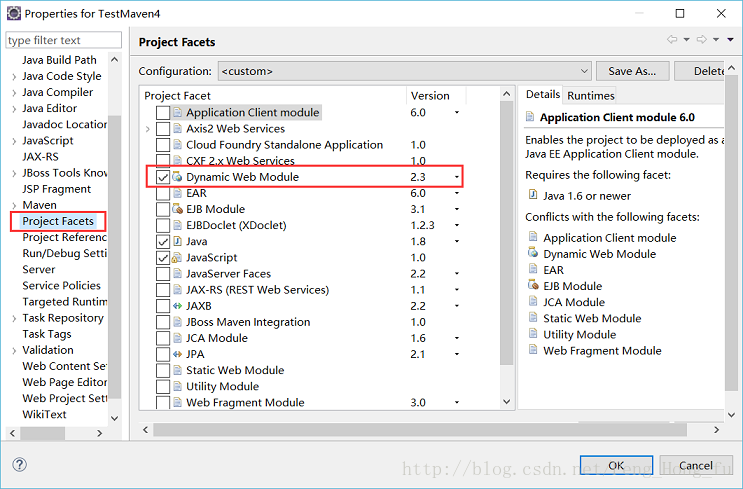This screenshot has width=743, height=489.
Task: Click the EAR facet icon in list
Action: point(177,193)
